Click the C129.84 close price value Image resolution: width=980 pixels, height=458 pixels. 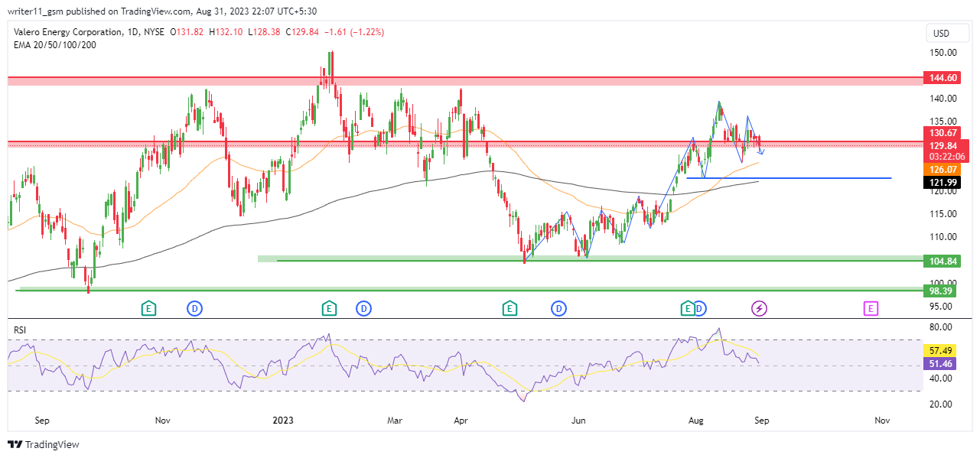(303, 32)
